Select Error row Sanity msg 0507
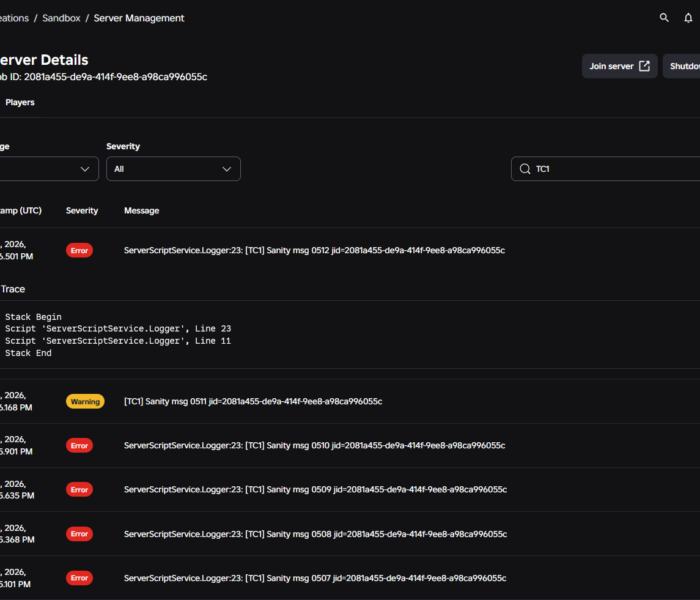 point(350,578)
